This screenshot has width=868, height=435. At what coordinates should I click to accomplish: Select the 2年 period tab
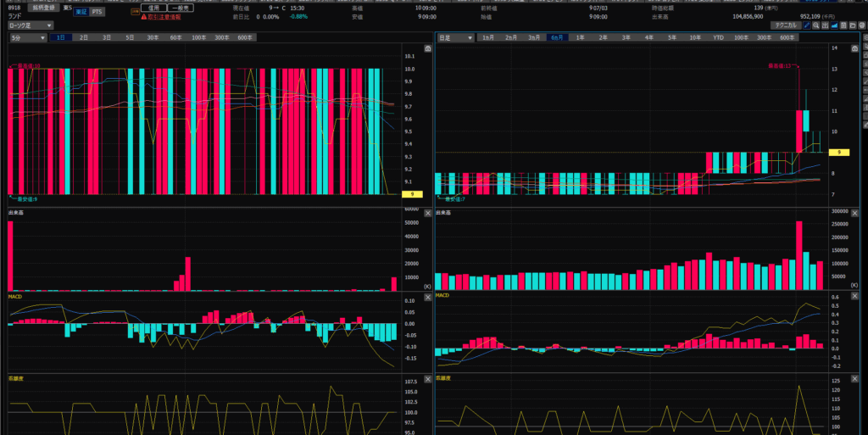pyautogui.click(x=603, y=37)
